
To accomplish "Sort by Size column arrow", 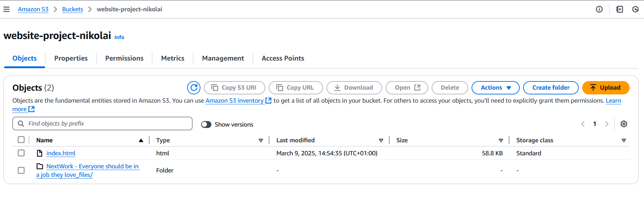I will point(501,140).
